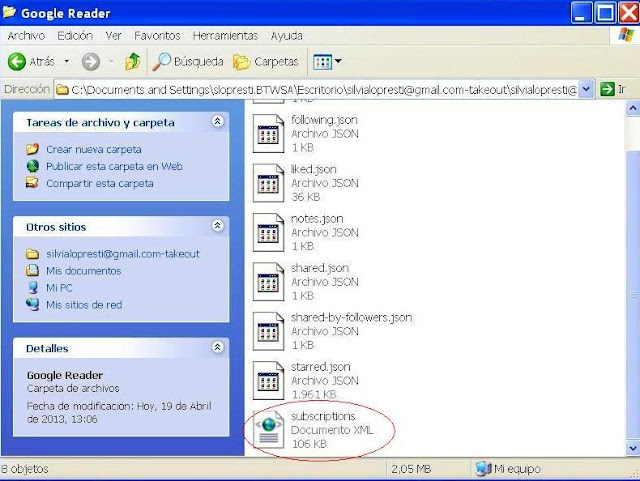Viewport: 640px width, 481px height.
Task: Close the Google Reader window
Action: click(629, 13)
